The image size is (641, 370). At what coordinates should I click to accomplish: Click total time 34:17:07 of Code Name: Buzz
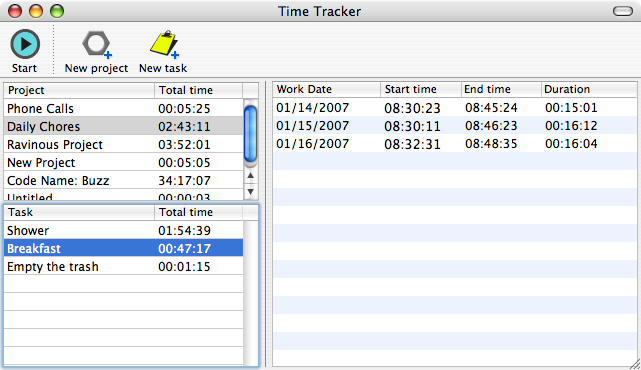coord(184,181)
